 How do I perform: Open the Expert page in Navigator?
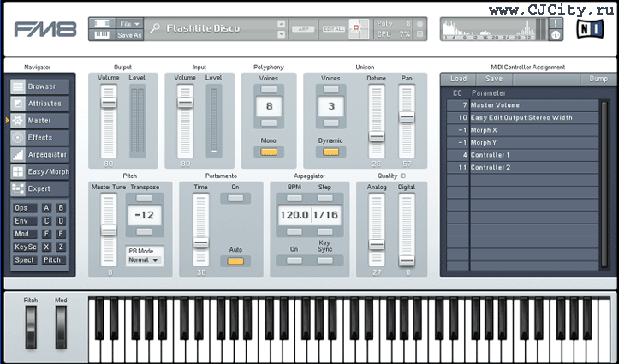[x=39, y=189]
